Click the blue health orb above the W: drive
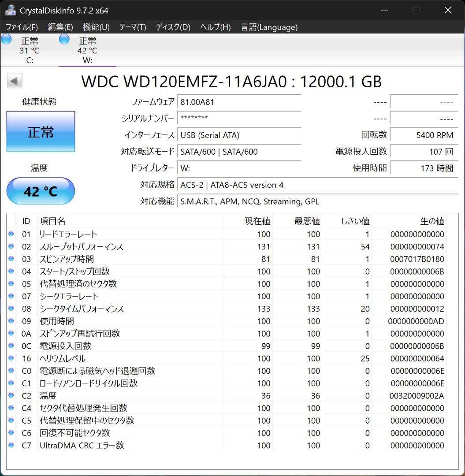This screenshot has height=476, width=465. click(64, 39)
